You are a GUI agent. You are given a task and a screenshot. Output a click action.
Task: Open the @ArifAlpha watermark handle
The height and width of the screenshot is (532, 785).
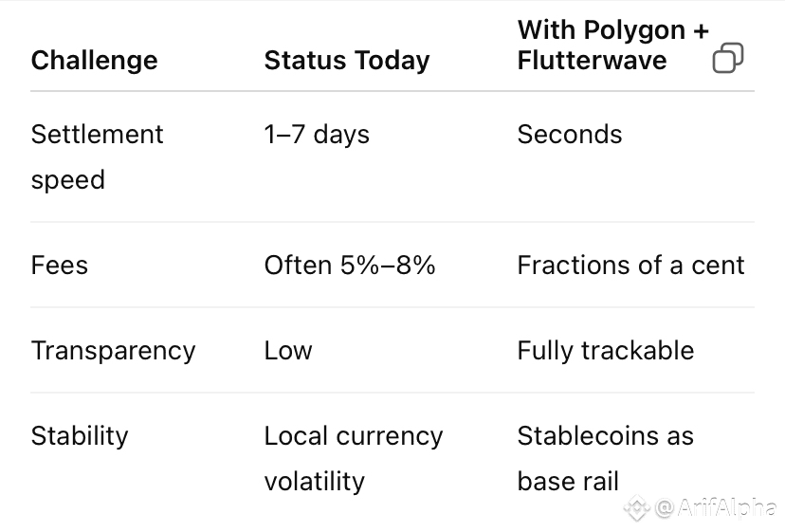[716, 507]
